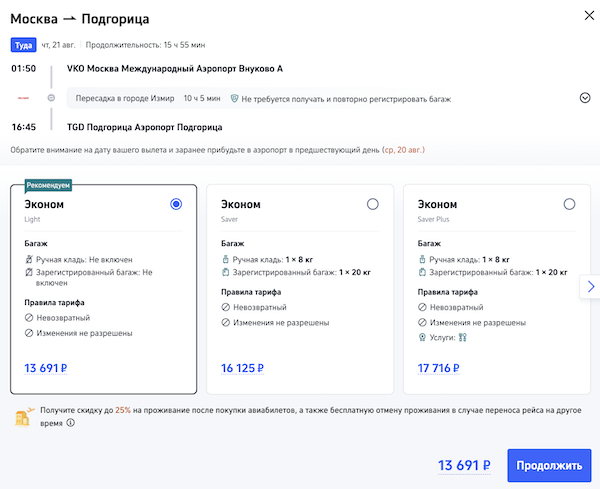Click the Рекомендуем badge on Light fare
Viewport: 600px width, 489px height.
[48, 185]
